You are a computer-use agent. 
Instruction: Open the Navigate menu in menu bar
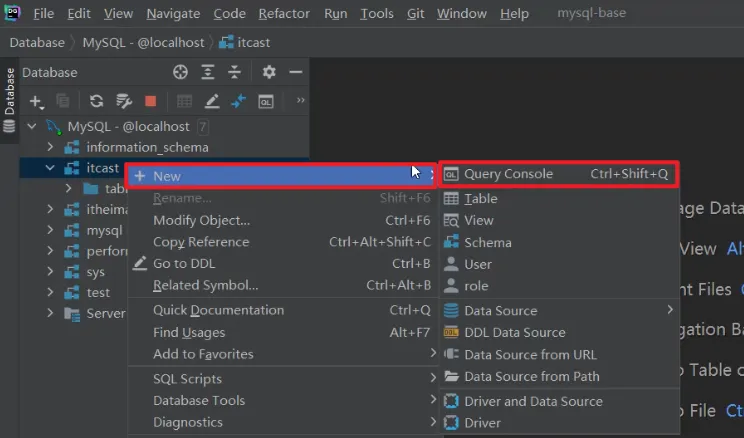point(172,14)
